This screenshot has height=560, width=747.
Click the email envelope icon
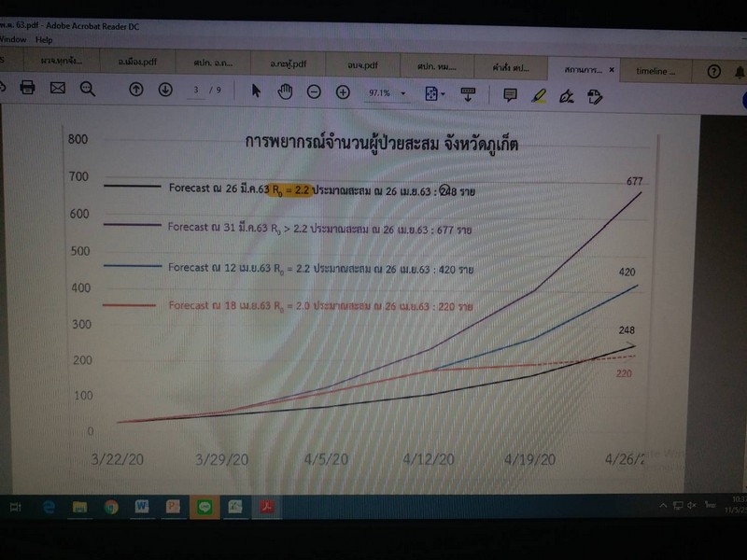(58, 89)
